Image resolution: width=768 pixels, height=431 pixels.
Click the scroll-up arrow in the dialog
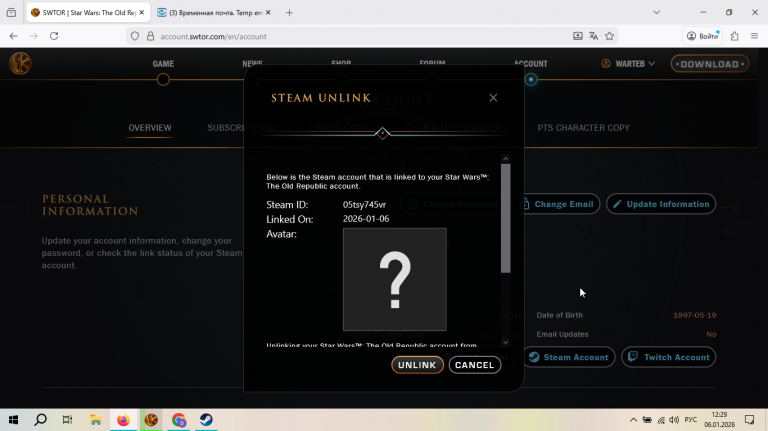click(x=506, y=159)
